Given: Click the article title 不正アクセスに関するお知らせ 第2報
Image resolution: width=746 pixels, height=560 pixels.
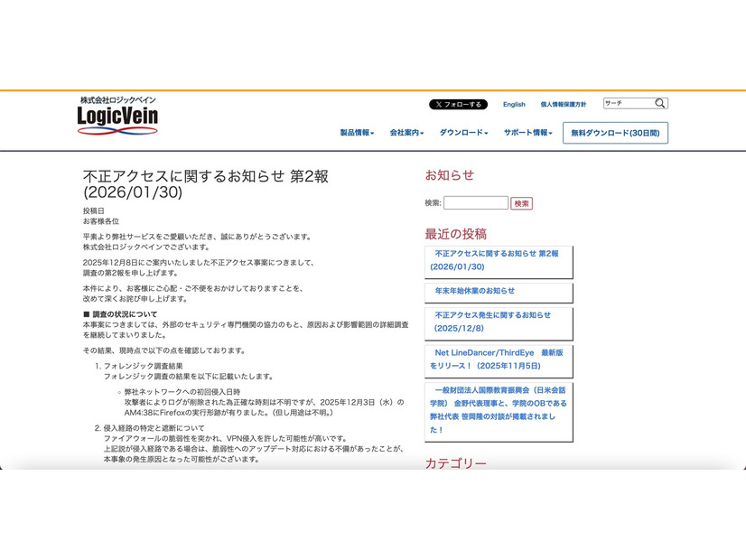Looking at the screenshot, I should pyautogui.click(x=206, y=183).
